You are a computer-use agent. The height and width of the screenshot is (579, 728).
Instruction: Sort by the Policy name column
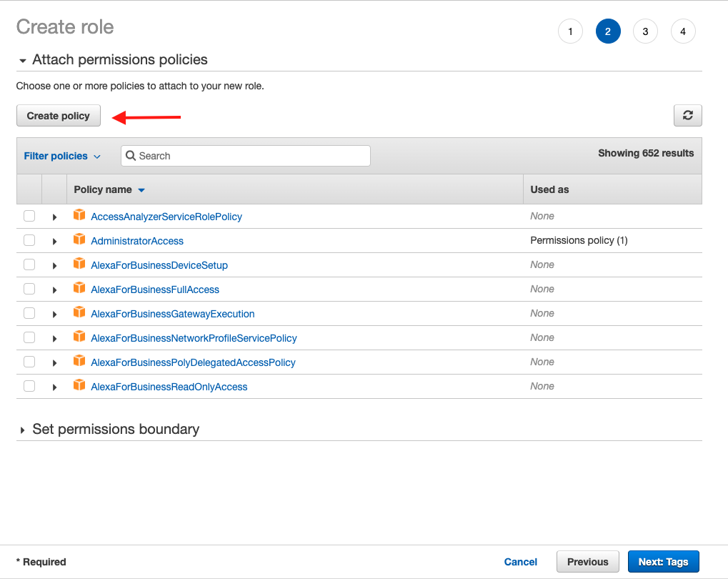point(109,189)
